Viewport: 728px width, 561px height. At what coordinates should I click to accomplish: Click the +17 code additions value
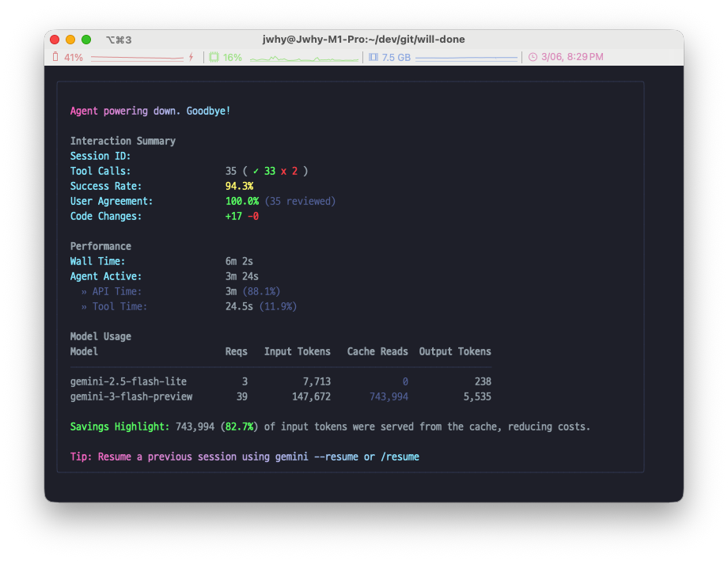[x=233, y=217]
